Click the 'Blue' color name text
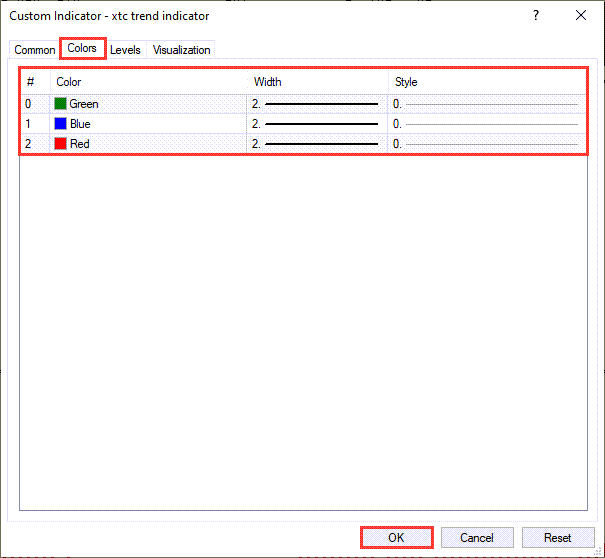The width and height of the screenshot is (605, 558). [80, 124]
